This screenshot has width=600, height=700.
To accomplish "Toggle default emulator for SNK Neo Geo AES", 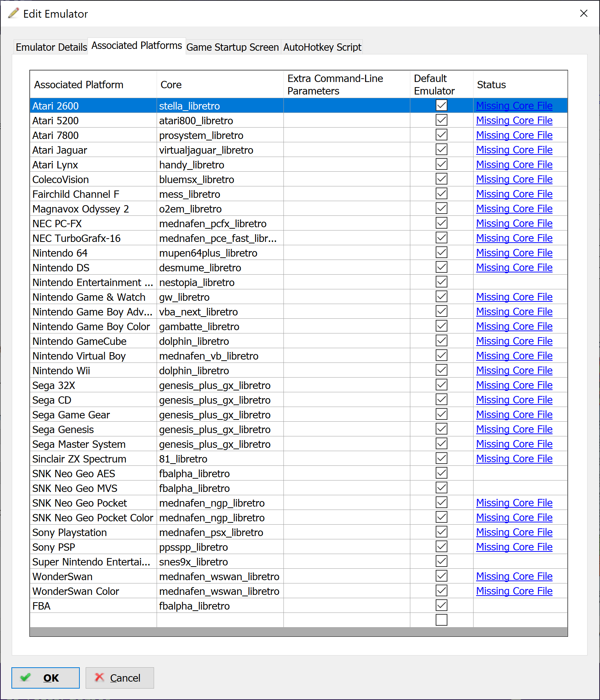I will click(442, 473).
